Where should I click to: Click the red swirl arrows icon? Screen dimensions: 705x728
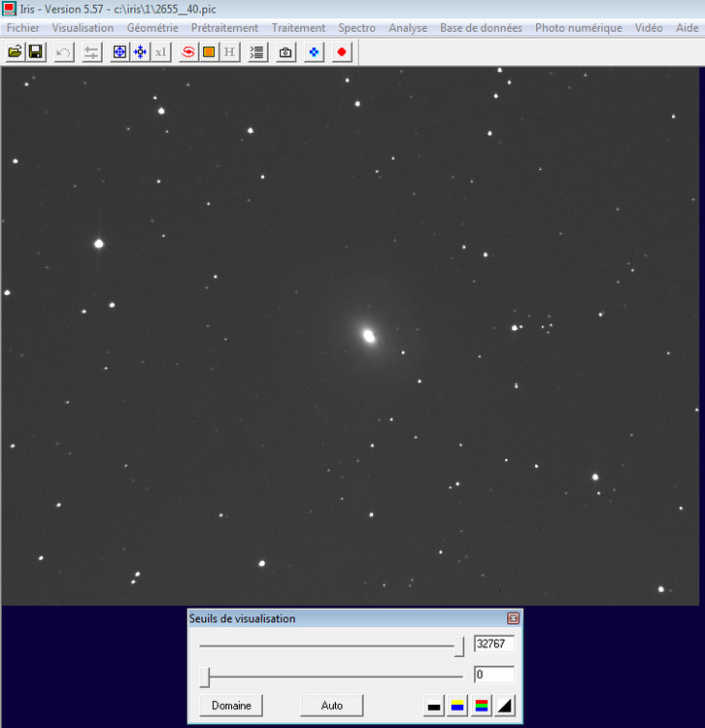click(188, 52)
